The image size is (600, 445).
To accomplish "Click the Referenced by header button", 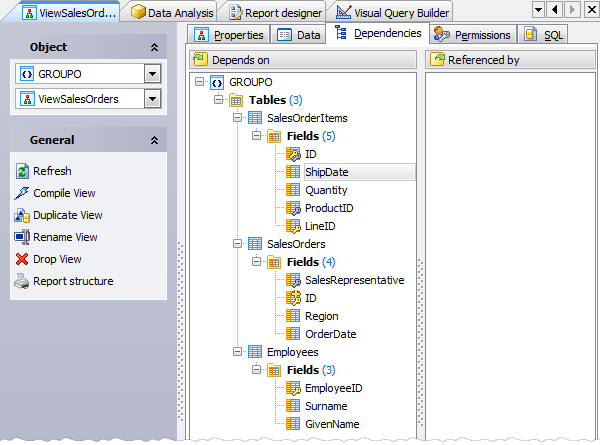I will tap(510, 60).
